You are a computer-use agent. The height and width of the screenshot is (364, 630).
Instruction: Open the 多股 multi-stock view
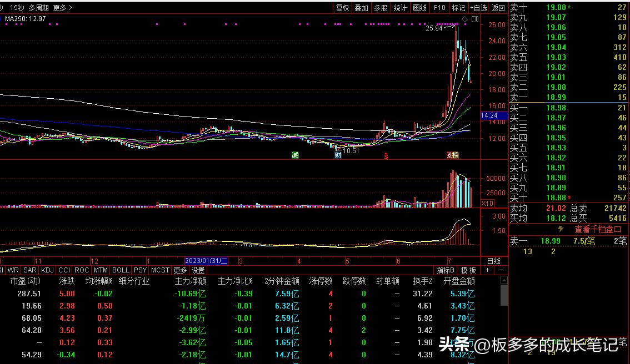[x=380, y=8]
